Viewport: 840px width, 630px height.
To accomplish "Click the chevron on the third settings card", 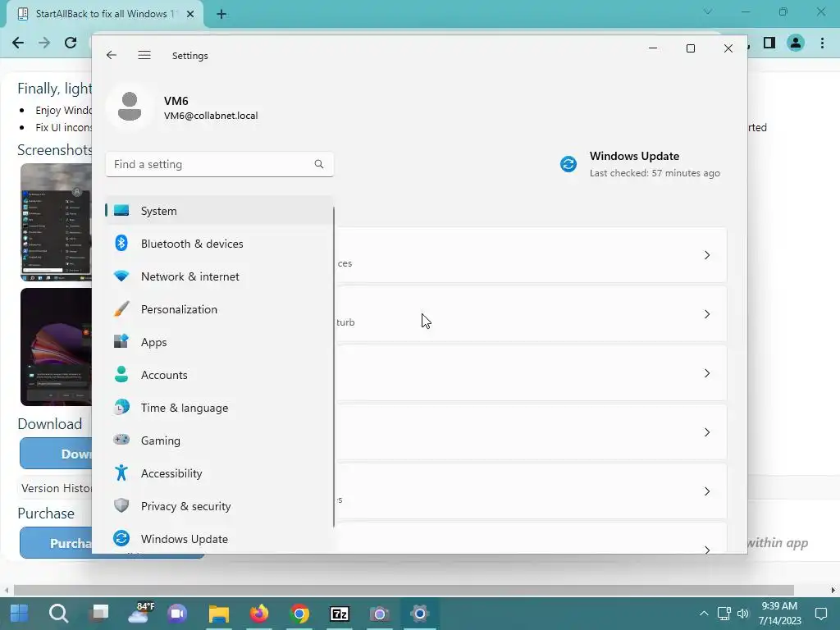I will [x=707, y=373].
